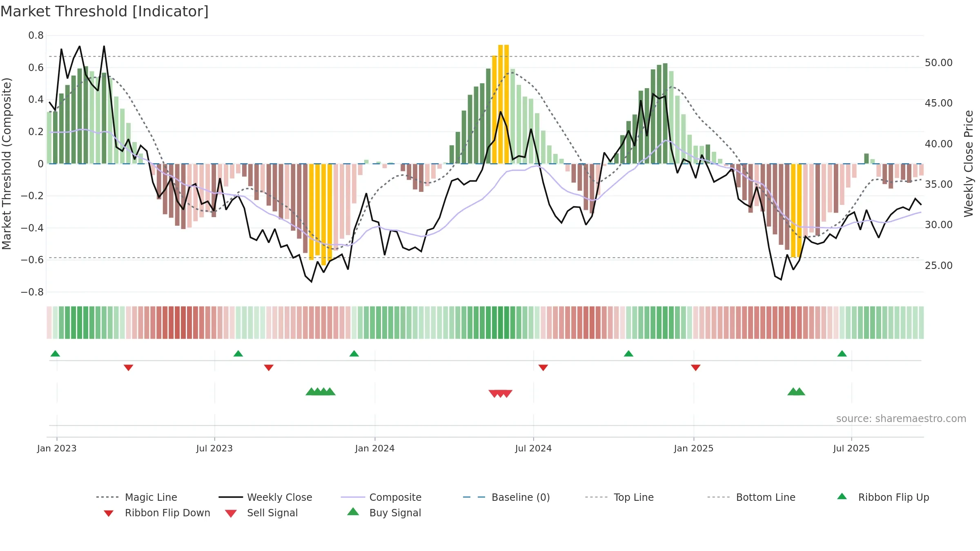Toggle the Ribbon Flip Up legend entry
This screenshot has height=551, width=980.
pos(883,497)
